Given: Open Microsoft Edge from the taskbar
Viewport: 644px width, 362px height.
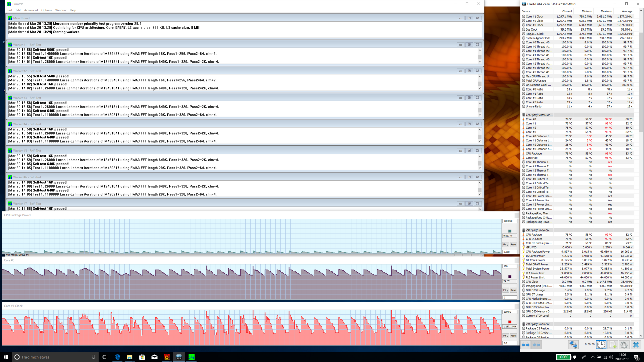Looking at the screenshot, I should pos(117,357).
